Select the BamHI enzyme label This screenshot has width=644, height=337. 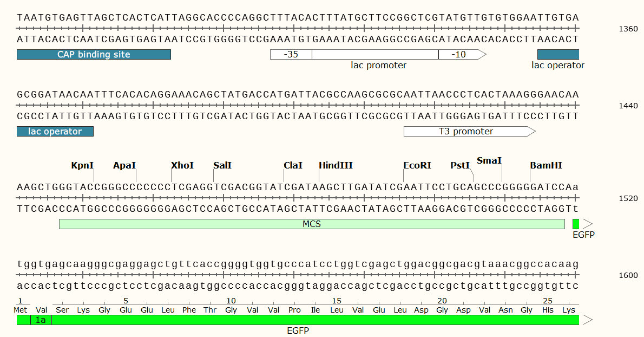546,165
